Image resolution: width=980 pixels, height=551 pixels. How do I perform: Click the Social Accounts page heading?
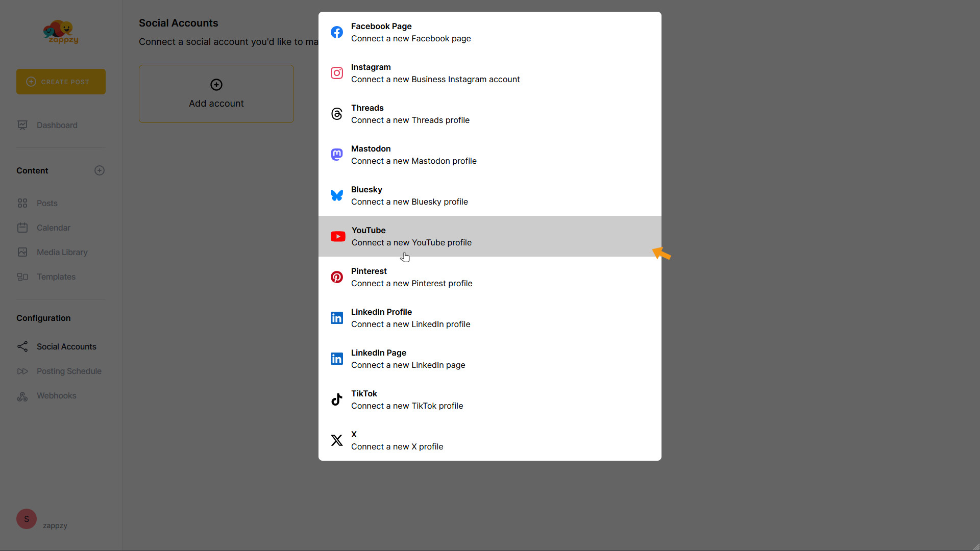(179, 23)
